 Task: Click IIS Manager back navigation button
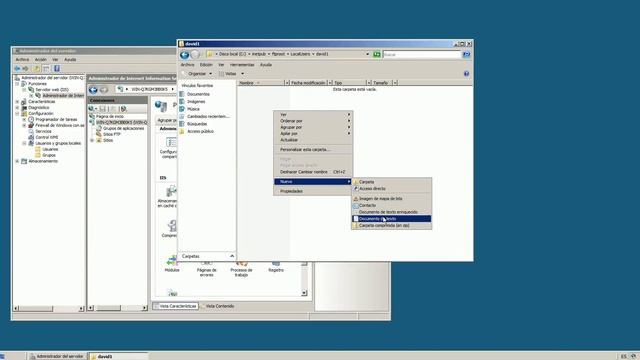[x=93, y=90]
